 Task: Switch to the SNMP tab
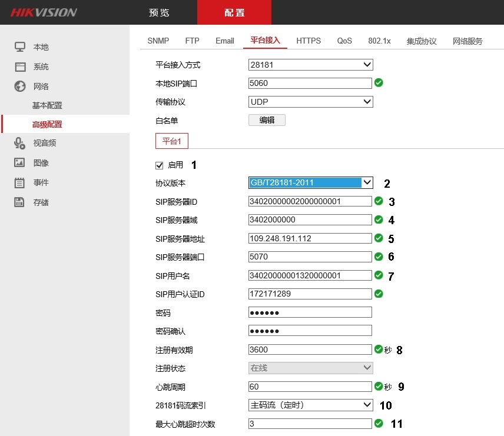tap(158, 41)
